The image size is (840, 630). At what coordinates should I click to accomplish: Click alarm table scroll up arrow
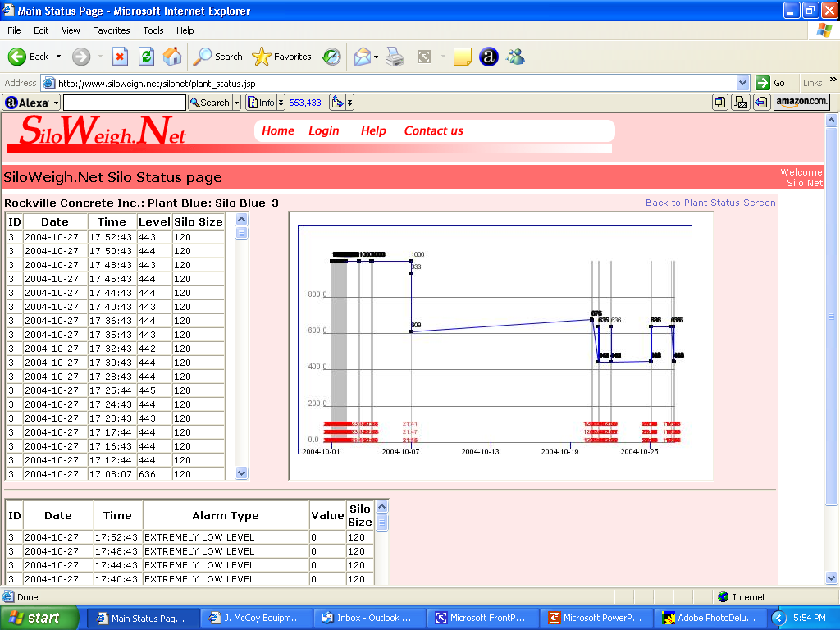coord(382,506)
